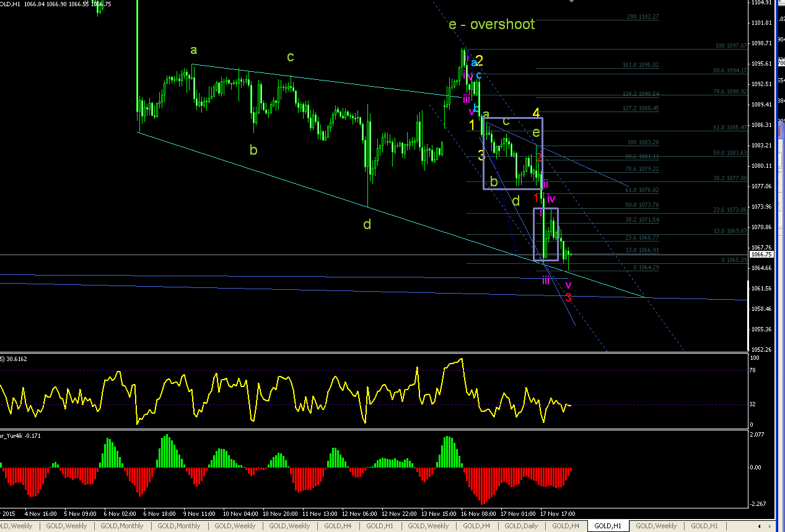785x532 pixels.
Task: Select the 'e - overshoot' text label
Action: click(491, 25)
